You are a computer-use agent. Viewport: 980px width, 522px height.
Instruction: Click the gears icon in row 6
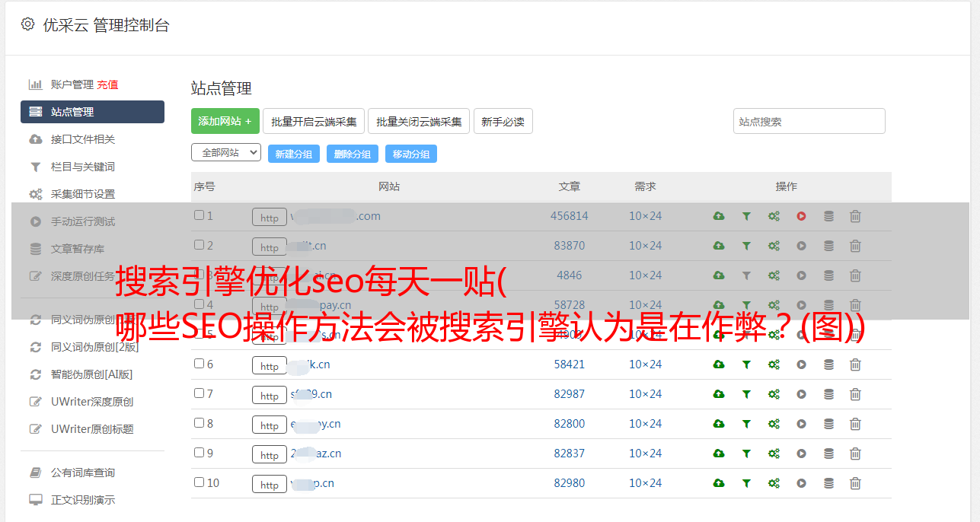click(774, 364)
